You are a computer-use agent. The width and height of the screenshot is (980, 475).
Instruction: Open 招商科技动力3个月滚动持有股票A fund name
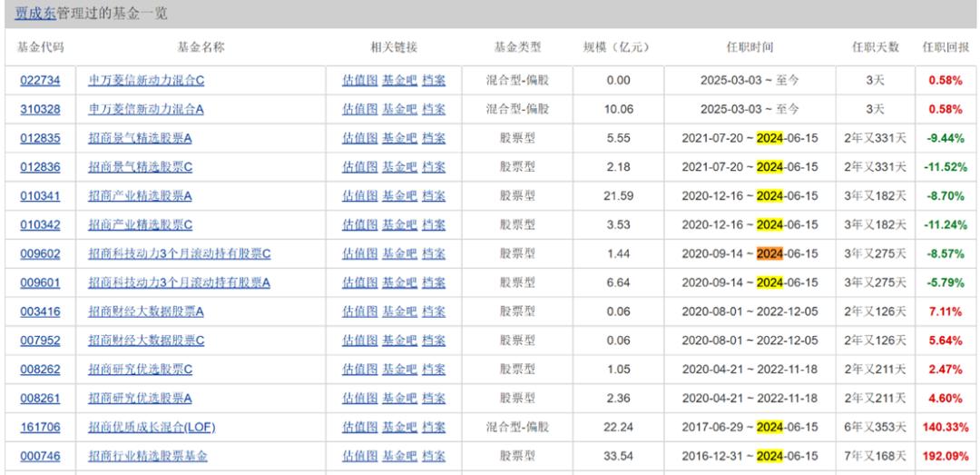coord(180,282)
